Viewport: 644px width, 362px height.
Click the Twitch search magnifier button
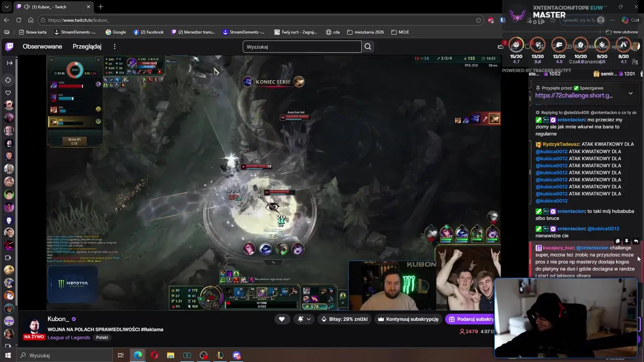368,47
